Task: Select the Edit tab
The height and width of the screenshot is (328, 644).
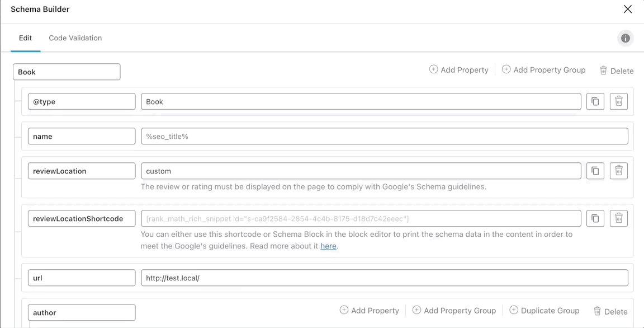Action: 26,38
